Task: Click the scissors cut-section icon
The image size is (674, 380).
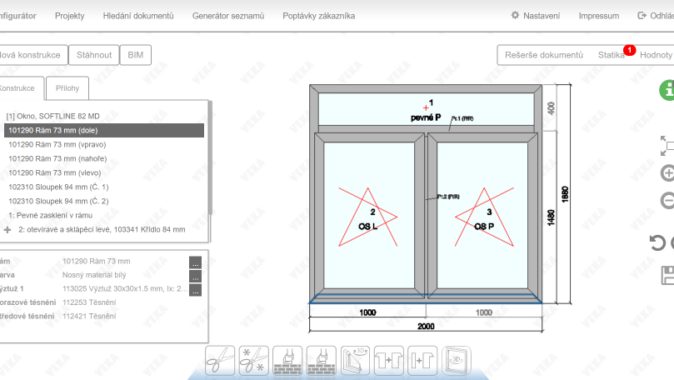Action: (220, 360)
